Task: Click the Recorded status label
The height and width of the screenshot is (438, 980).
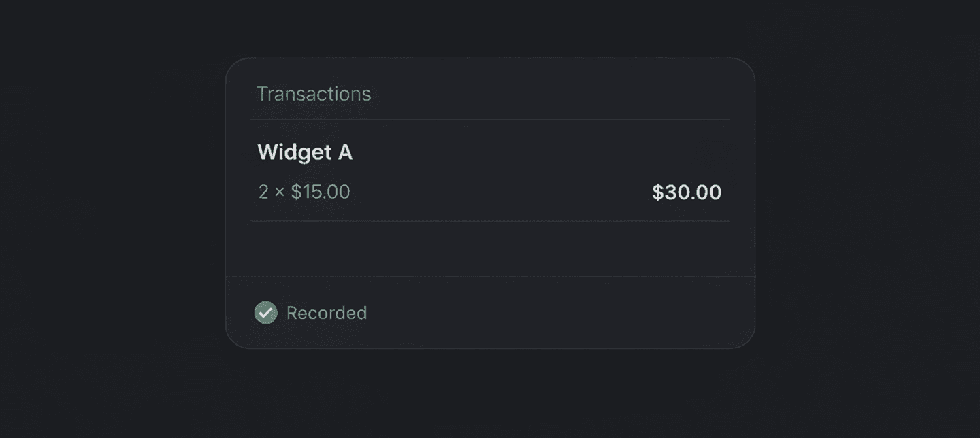Action: (327, 313)
